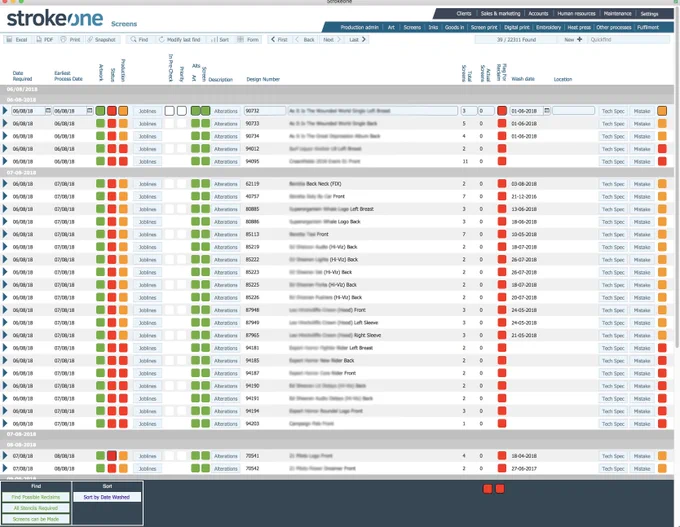Open calendar for Date Required on row 90732

click(48, 111)
